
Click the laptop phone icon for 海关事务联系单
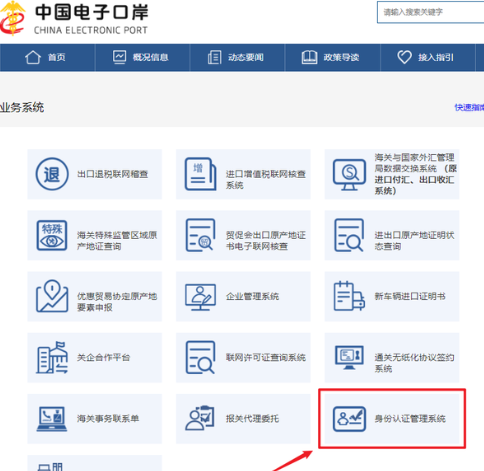pyautogui.click(x=52, y=419)
